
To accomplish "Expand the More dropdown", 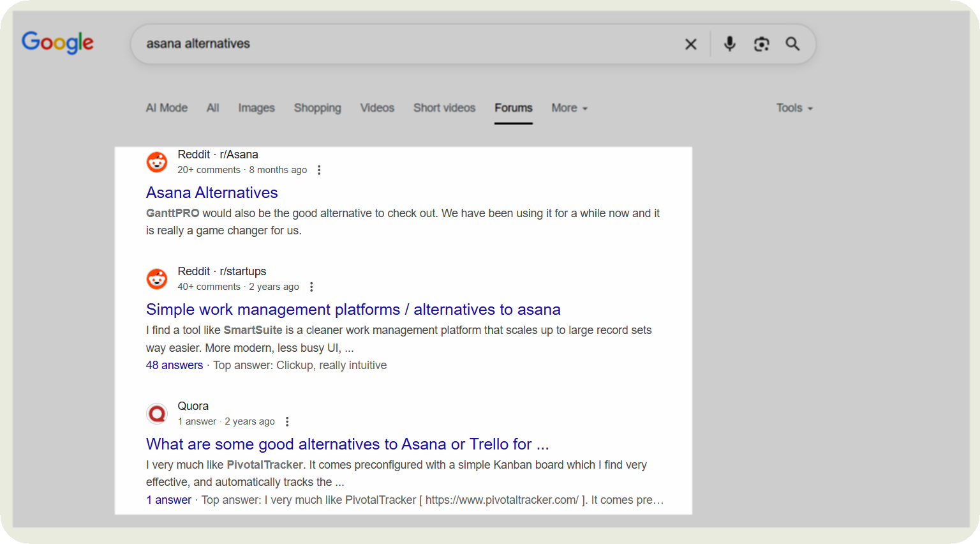I will click(x=569, y=108).
